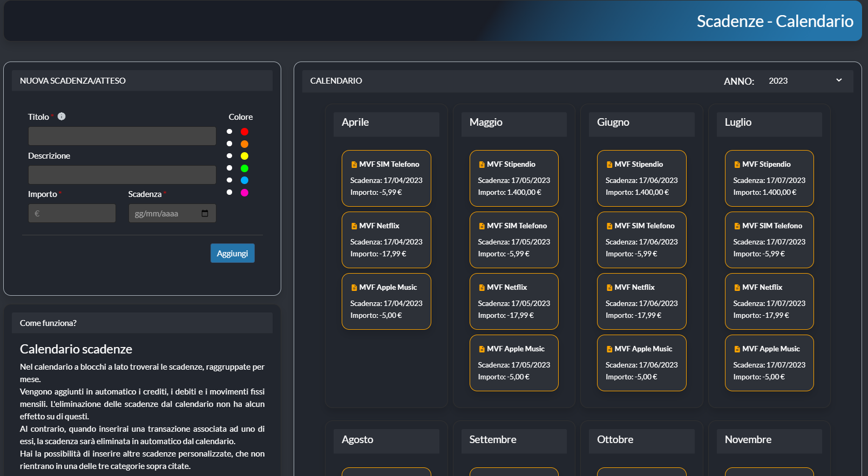Click 'Scadenza: 17/05/2023' in Maggio Apple Music card
This screenshot has height=476, width=868.
pos(514,365)
